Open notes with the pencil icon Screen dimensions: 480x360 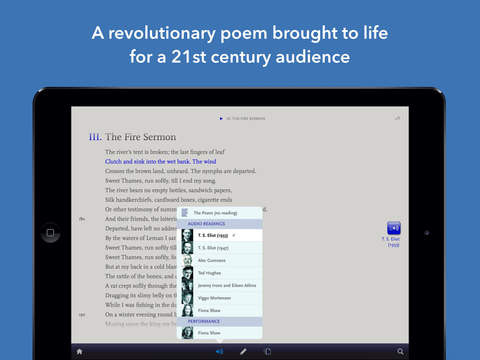pyautogui.click(x=243, y=351)
